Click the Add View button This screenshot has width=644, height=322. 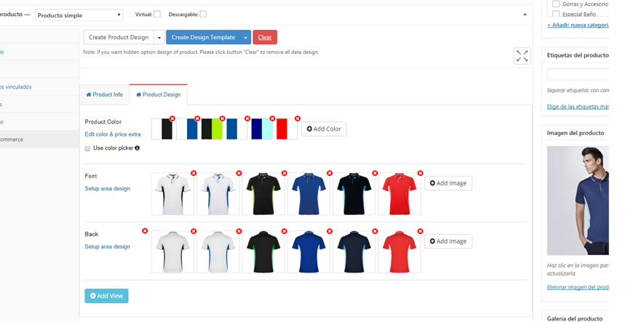[106, 296]
